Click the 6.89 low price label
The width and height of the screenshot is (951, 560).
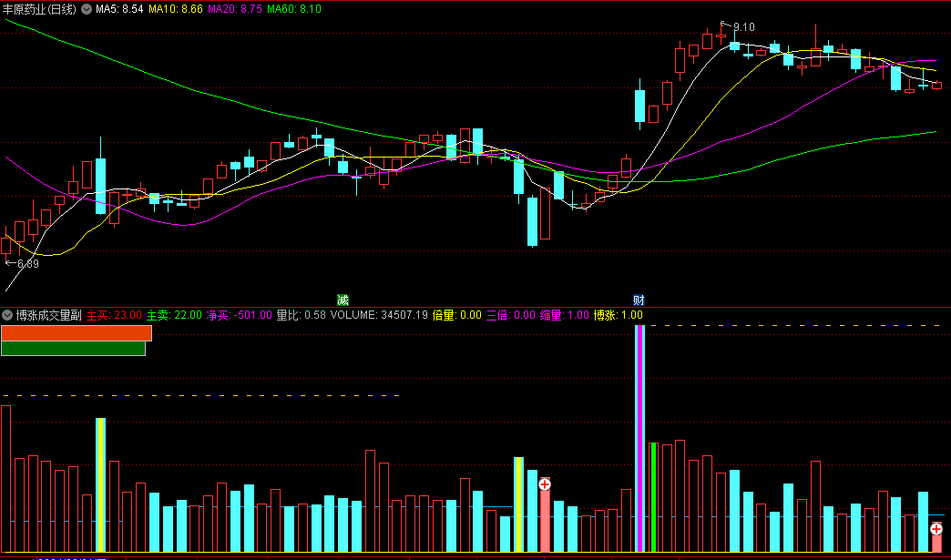28,264
